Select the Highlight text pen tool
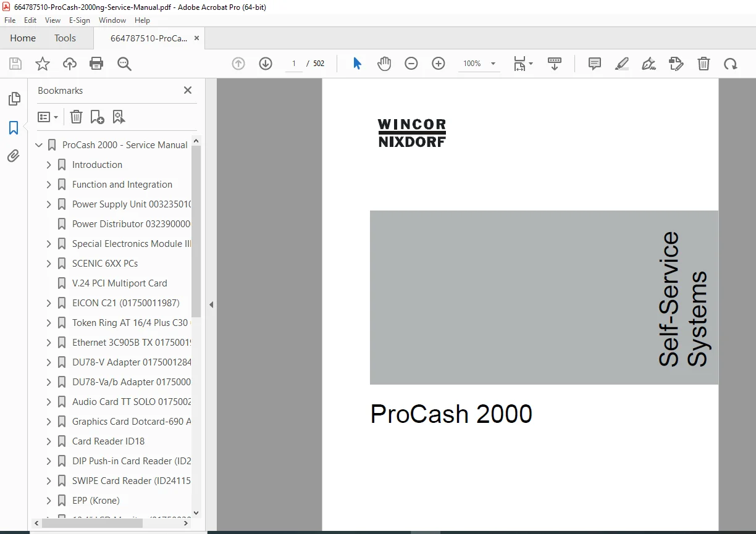This screenshot has height=534, width=756. tap(622, 64)
